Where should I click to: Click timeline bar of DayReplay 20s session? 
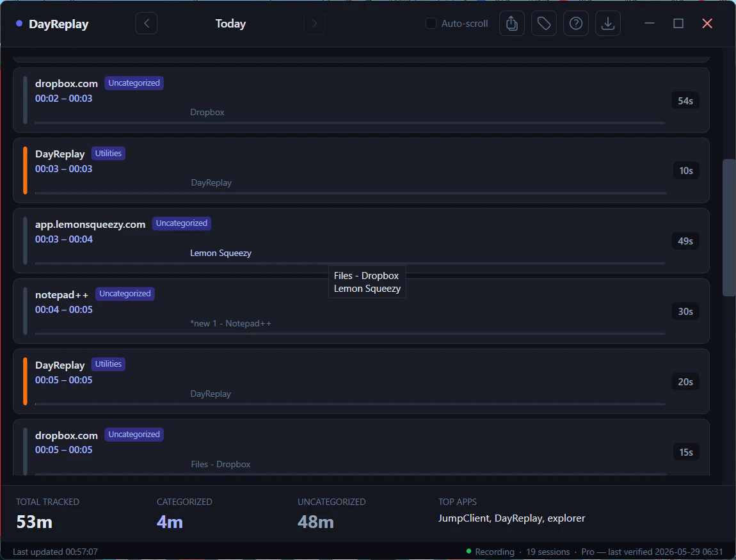point(349,404)
